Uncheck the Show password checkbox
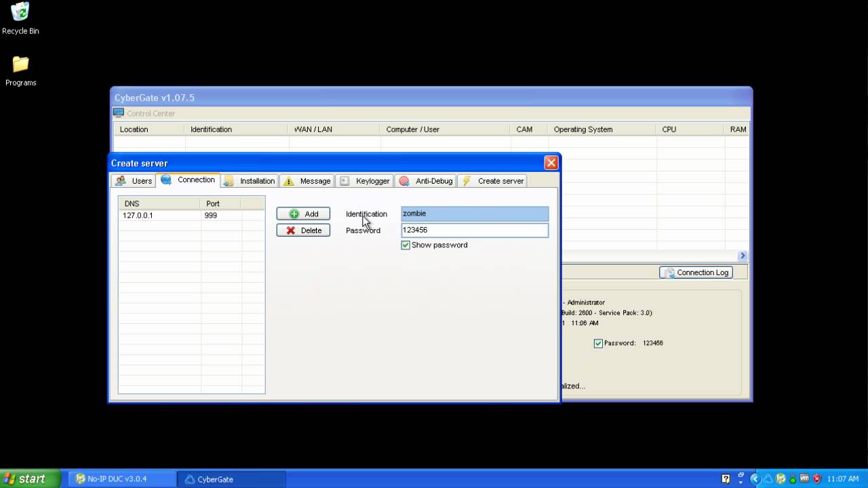Screen dimensions: 868x488 tap(406, 245)
